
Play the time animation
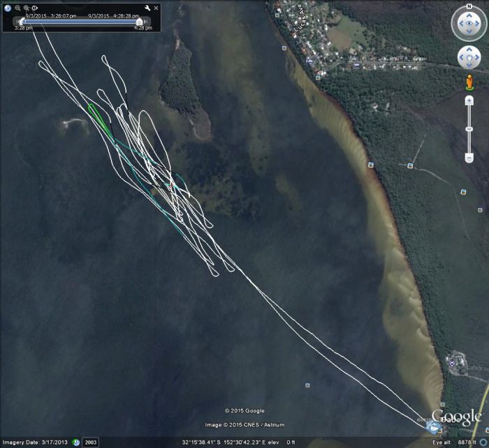click(35, 8)
